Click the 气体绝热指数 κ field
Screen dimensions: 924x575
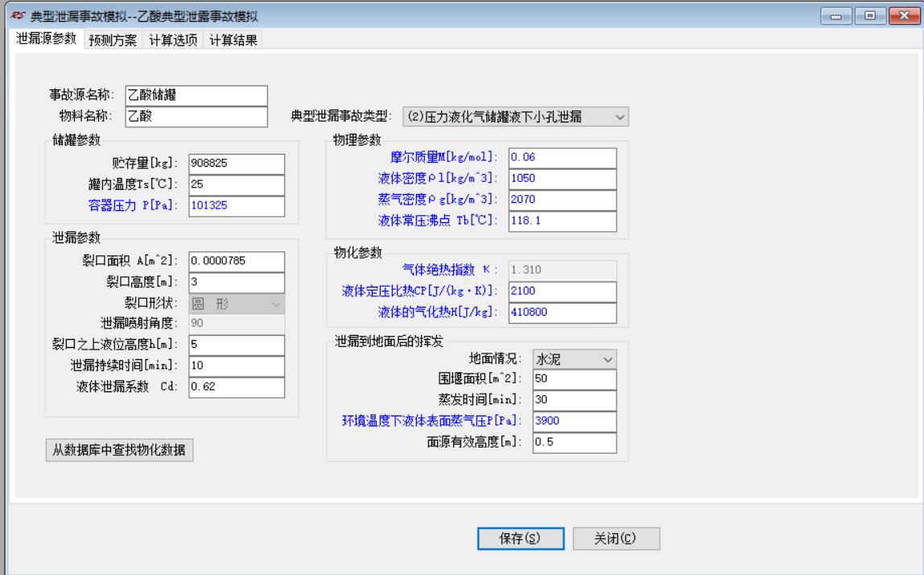pos(562,270)
